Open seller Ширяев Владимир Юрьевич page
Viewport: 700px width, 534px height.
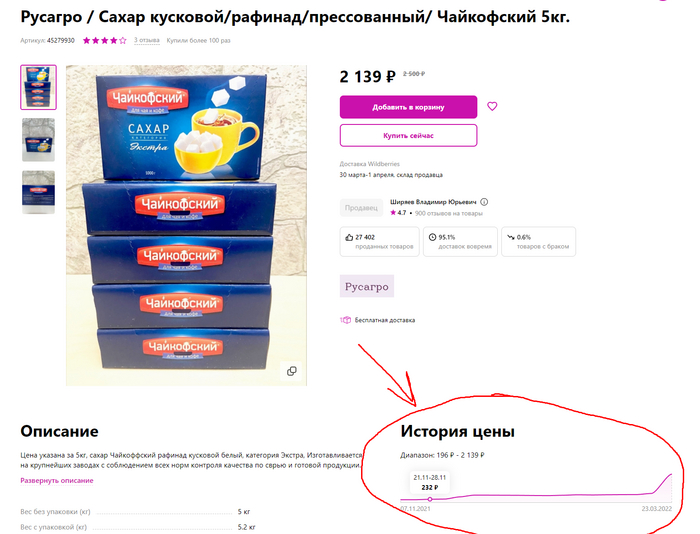tap(433, 202)
